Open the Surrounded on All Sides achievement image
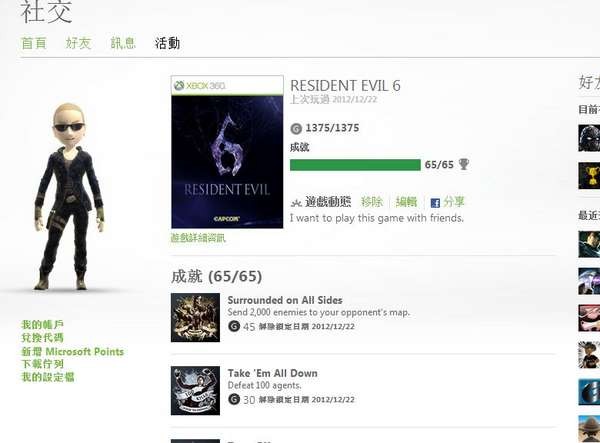 click(x=195, y=317)
